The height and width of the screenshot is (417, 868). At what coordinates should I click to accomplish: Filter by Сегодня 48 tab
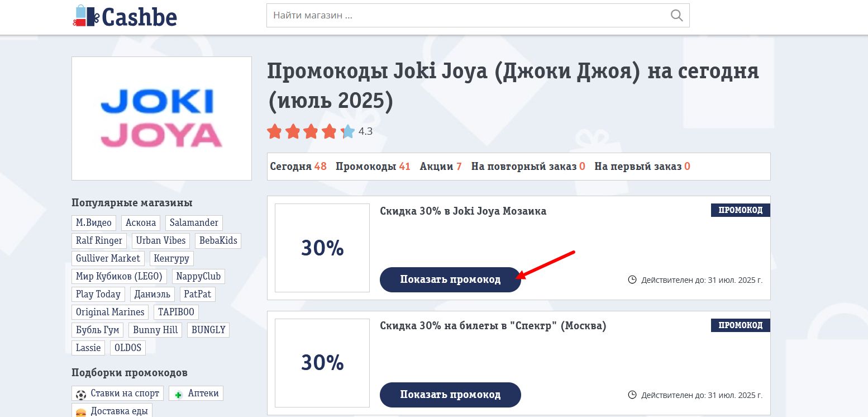pos(298,167)
